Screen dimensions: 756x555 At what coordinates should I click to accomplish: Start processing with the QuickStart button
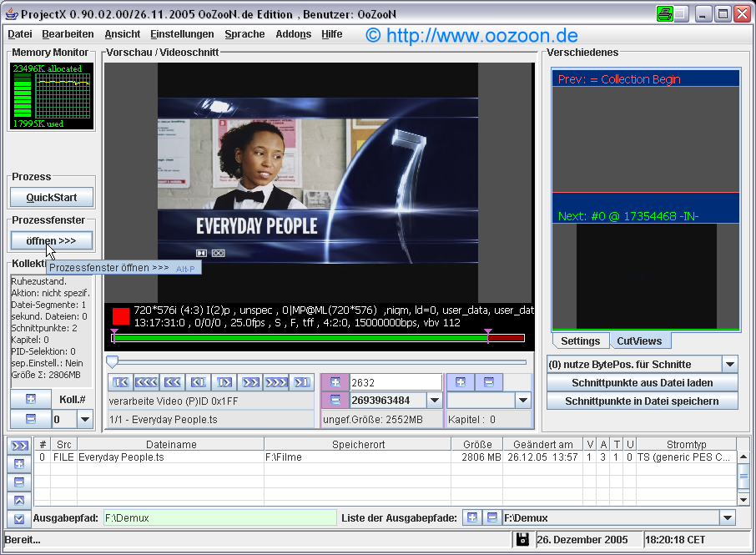(x=52, y=198)
